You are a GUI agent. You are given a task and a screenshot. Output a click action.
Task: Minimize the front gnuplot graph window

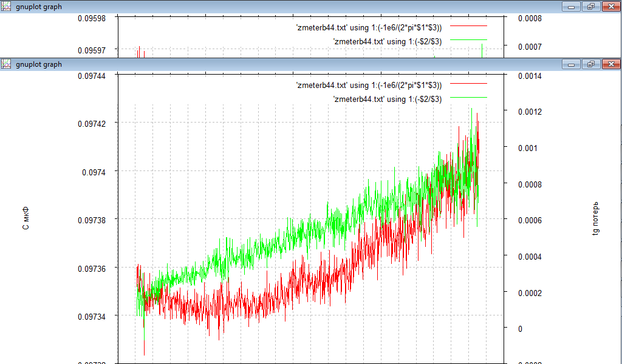pos(571,64)
